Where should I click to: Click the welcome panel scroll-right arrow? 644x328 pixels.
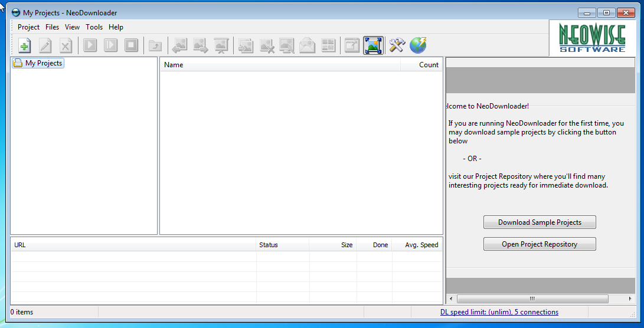click(x=631, y=299)
